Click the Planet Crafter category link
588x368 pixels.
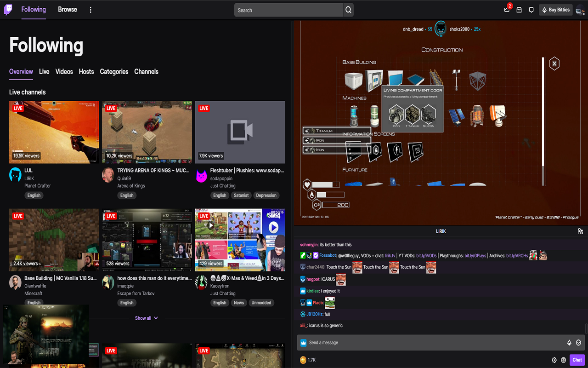(x=38, y=186)
